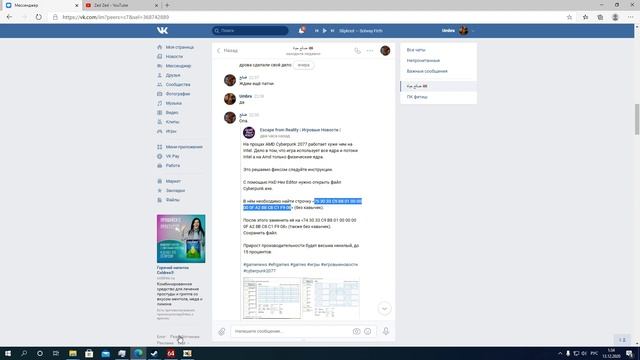Viewport: 640px width, 360px height.
Task: Click the scroll-to-bottom arrow button
Action: point(384,309)
